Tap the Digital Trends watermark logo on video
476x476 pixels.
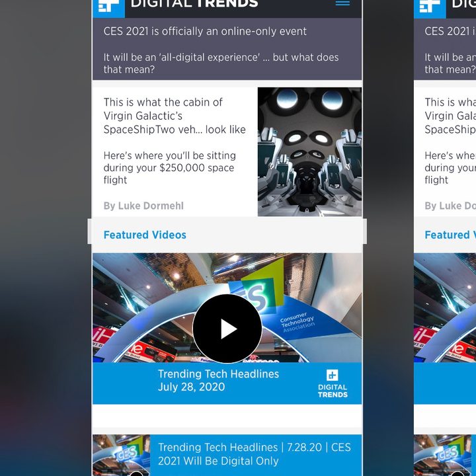[333, 383]
